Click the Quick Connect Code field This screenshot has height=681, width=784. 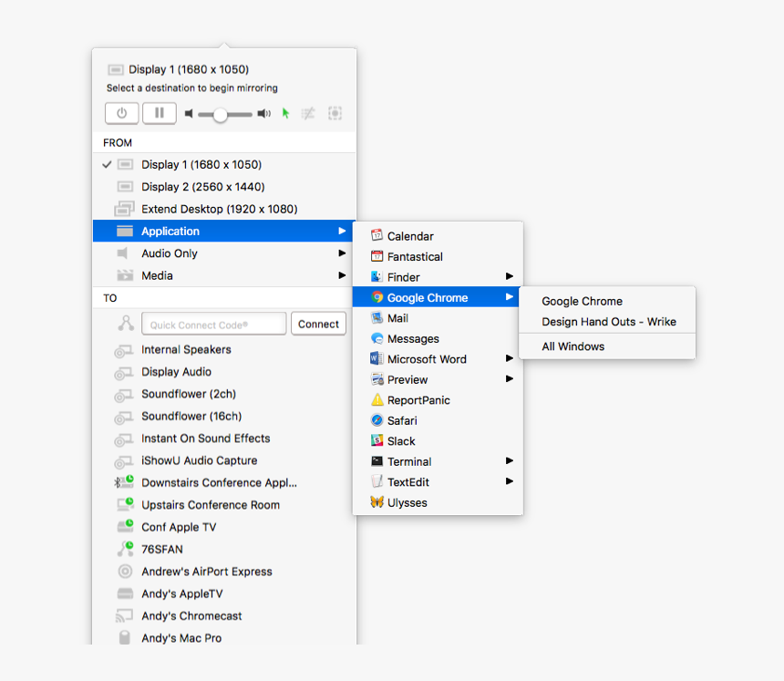[x=214, y=325]
